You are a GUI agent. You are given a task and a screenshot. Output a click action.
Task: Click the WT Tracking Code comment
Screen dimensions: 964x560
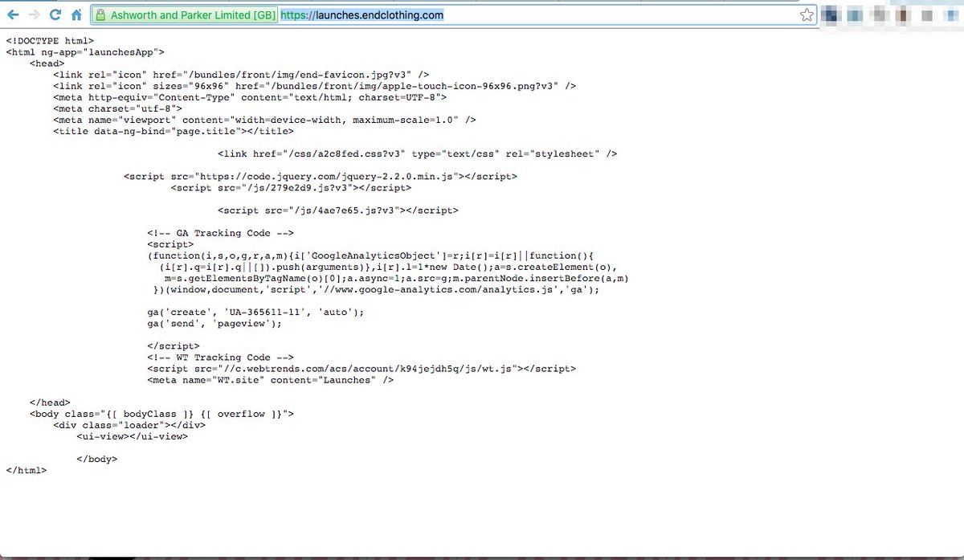(x=220, y=358)
